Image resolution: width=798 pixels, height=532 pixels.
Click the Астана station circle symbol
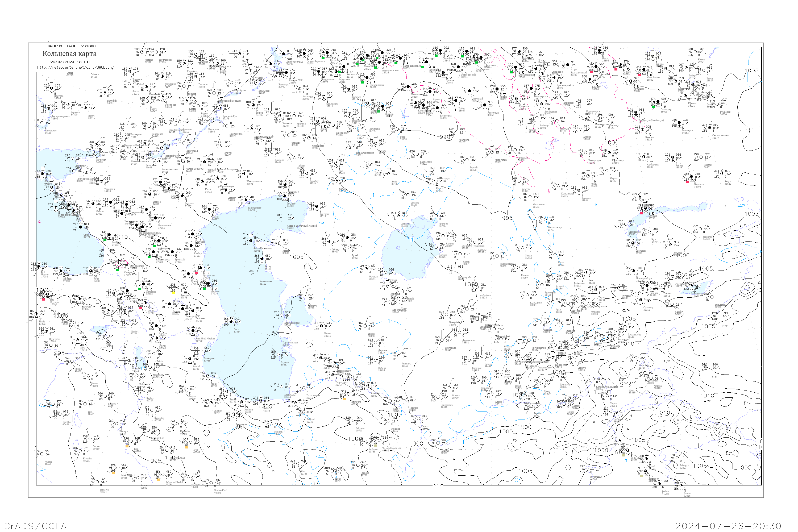click(580, 129)
